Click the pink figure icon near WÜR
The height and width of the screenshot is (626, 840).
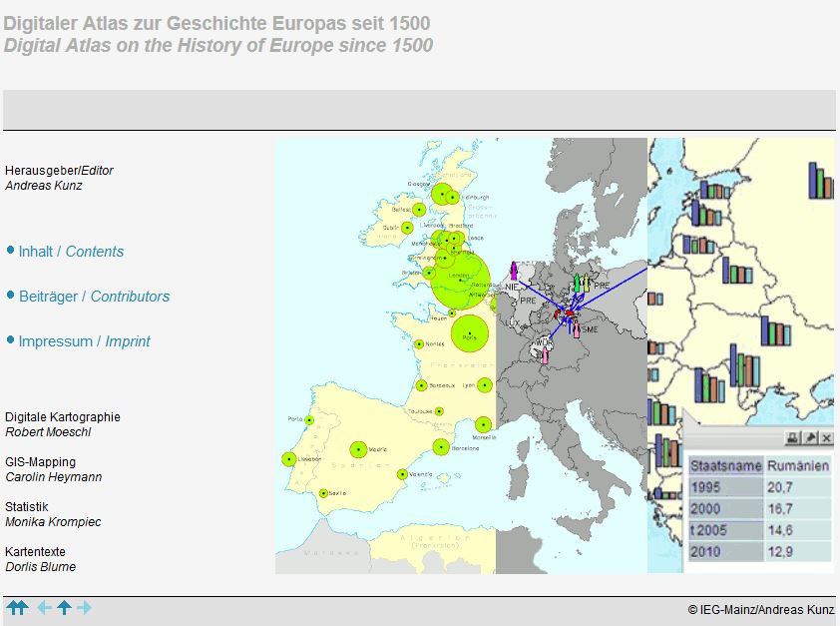(x=545, y=353)
